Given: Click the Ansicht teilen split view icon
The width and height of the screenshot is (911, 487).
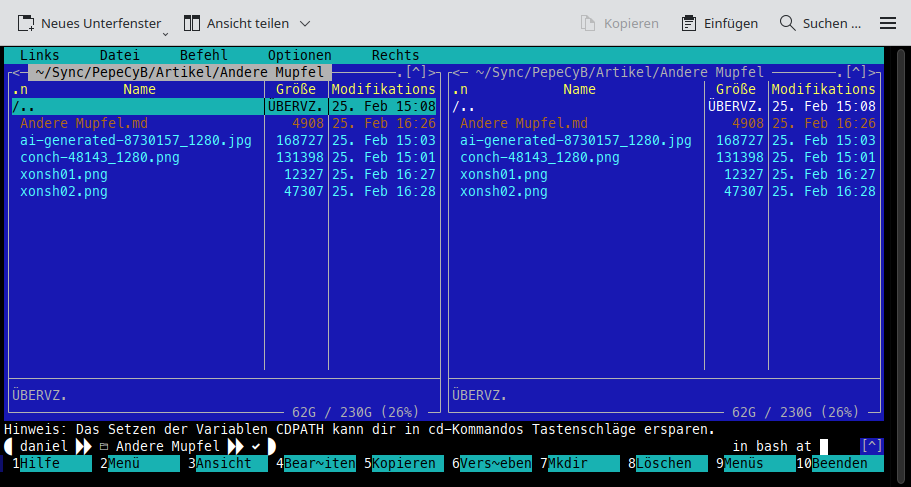Looking at the screenshot, I should (x=191, y=23).
